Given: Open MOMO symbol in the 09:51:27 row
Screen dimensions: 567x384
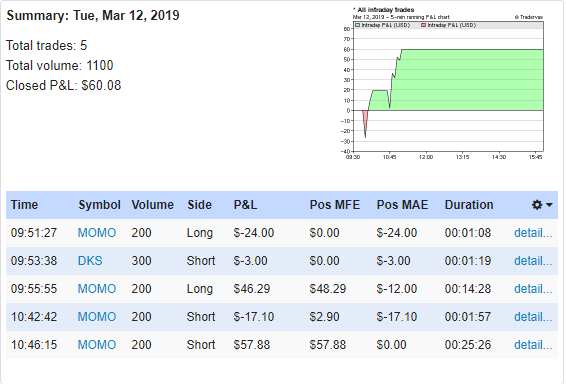Looking at the screenshot, I should pos(97,232).
